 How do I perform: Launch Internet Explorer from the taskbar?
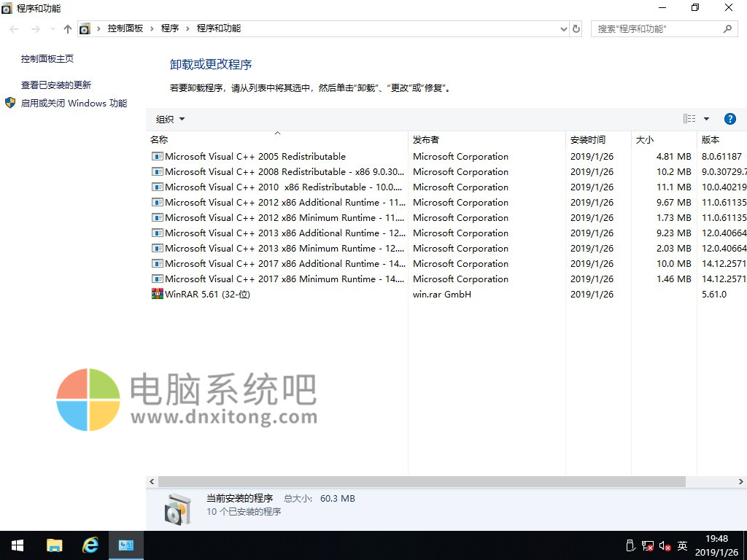(90, 545)
